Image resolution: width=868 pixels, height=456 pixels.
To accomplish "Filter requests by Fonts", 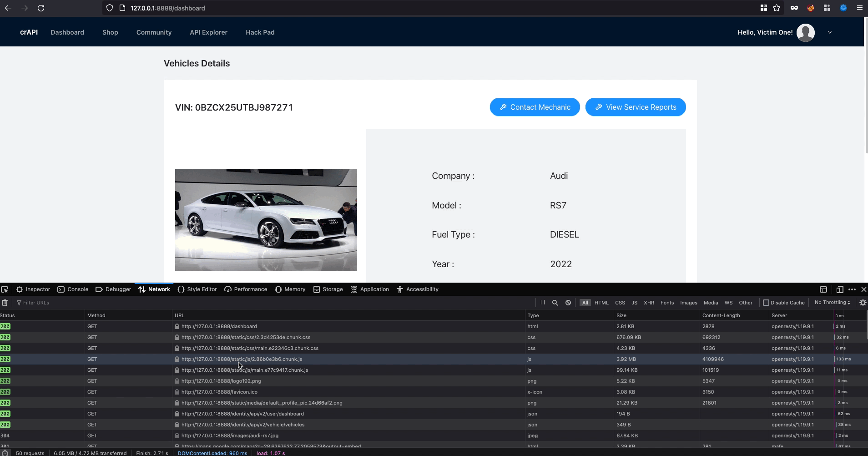I will [667, 303].
